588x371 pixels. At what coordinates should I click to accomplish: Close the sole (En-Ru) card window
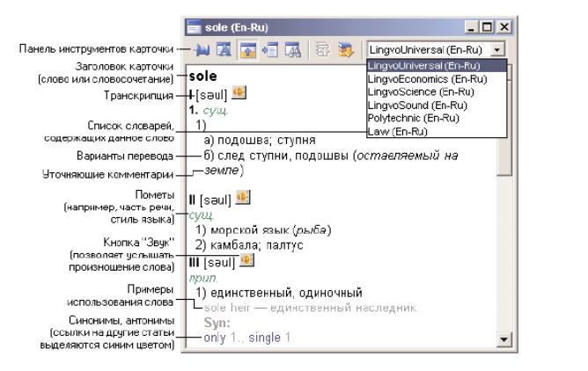pyautogui.click(x=504, y=27)
